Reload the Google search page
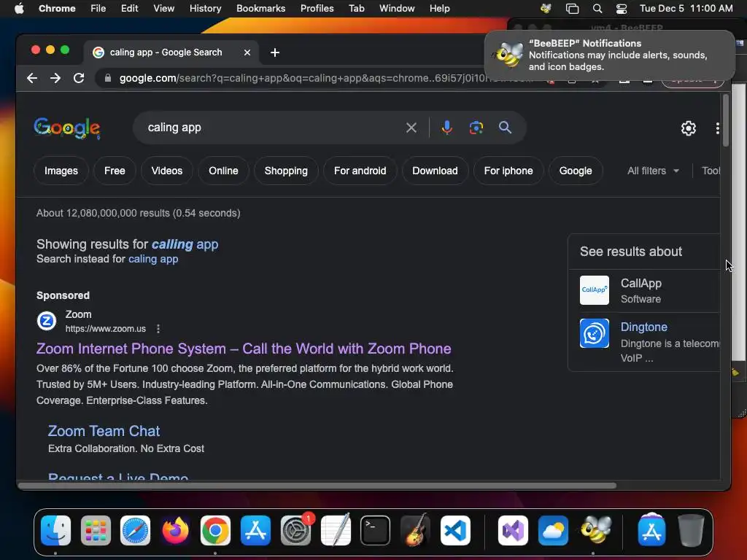The height and width of the screenshot is (560, 747). coord(79,78)
